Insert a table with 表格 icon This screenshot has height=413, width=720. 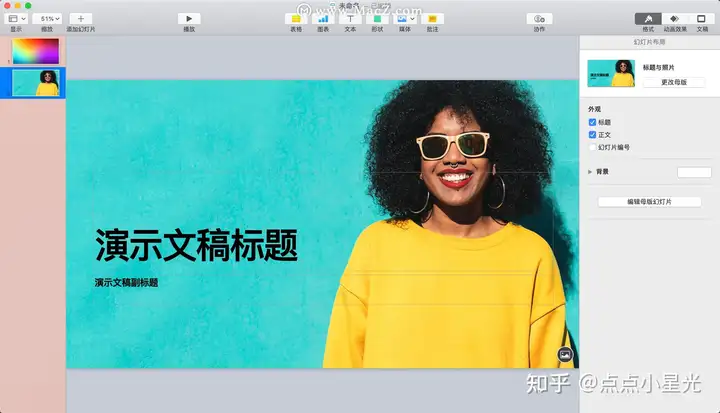coord(296,19)
